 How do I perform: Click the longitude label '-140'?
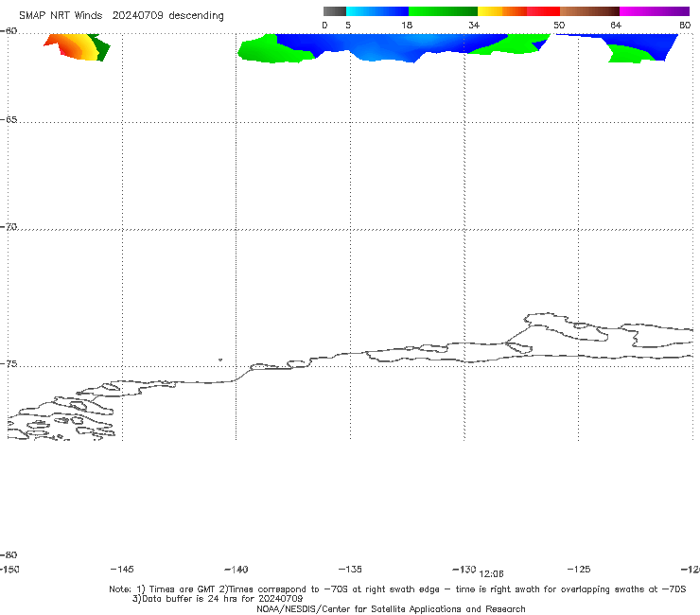236,570
